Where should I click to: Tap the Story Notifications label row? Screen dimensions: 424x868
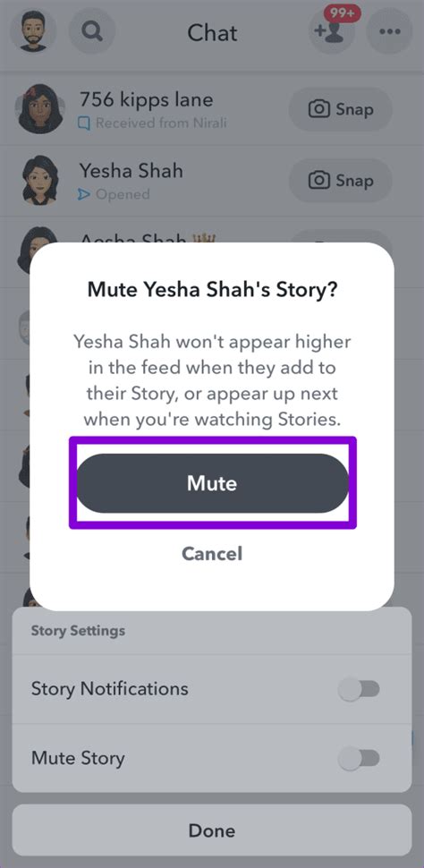click(212, 690)
